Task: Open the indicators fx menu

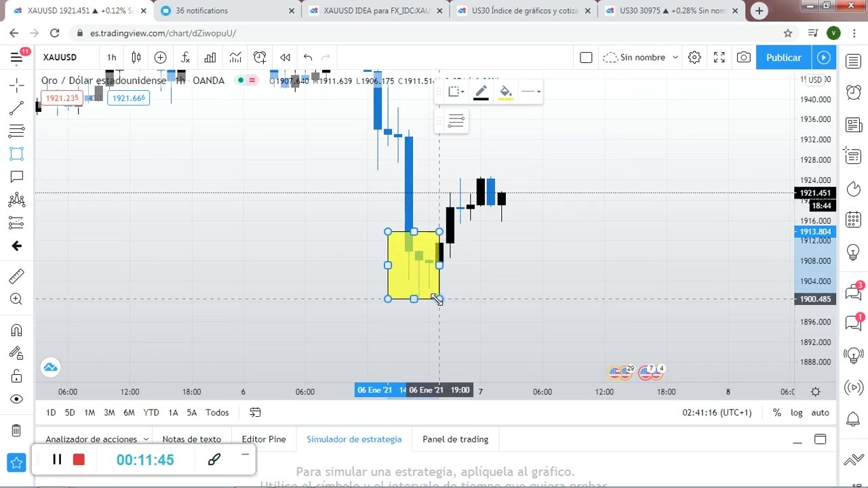Action: [185, 58]
